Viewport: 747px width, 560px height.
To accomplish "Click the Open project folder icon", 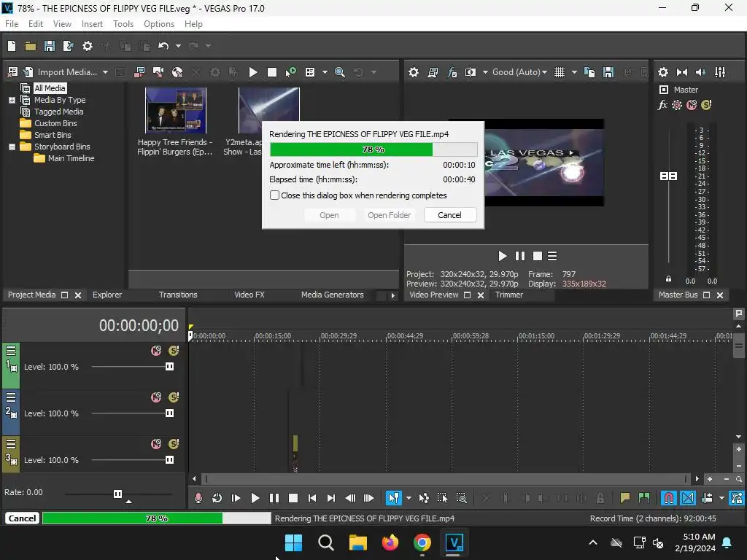I will [x=31, y=46].
